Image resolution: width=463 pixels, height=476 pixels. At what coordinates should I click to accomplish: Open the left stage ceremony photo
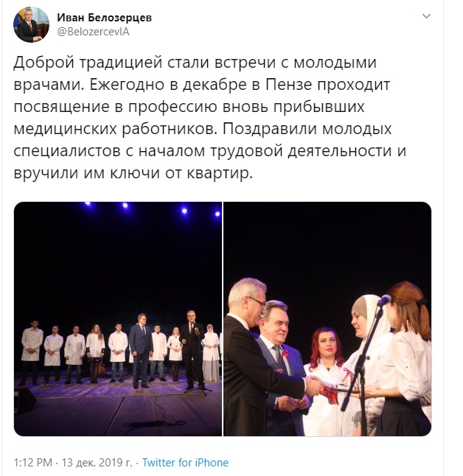point(118,319)
